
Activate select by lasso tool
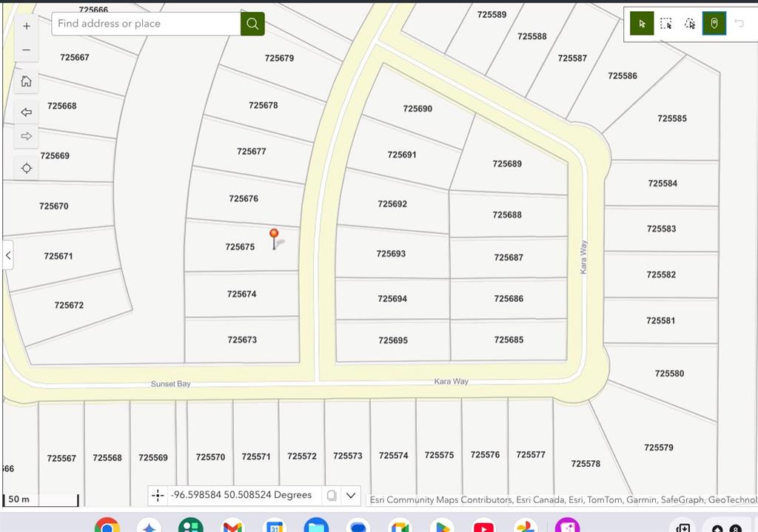[690, 24]
